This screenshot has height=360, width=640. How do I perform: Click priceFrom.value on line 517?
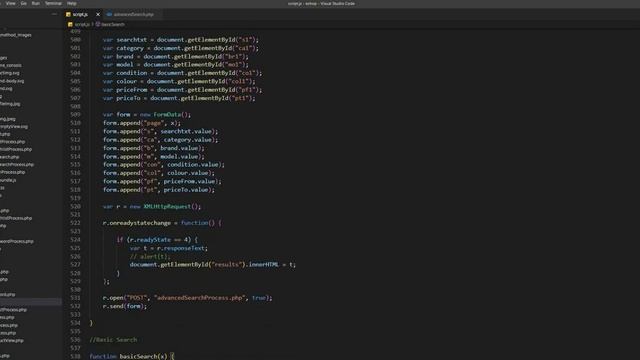tap(189, 181)
